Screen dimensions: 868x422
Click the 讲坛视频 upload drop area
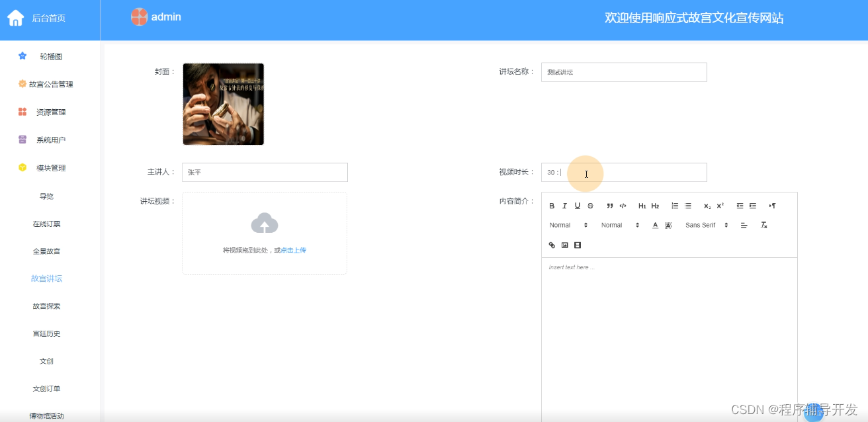(265, 233)
